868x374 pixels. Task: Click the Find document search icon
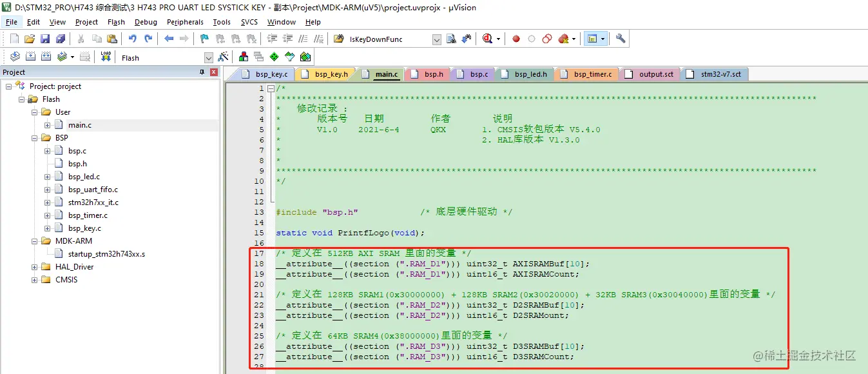point(451,39)
